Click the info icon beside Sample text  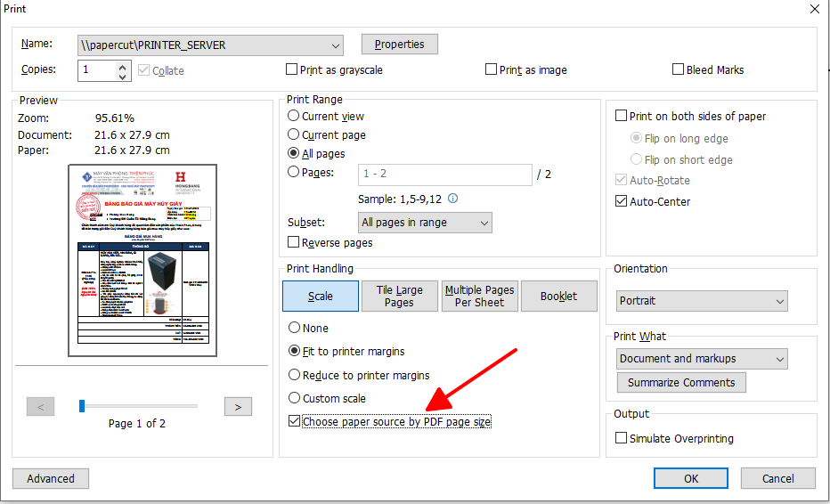coord(452,199)
